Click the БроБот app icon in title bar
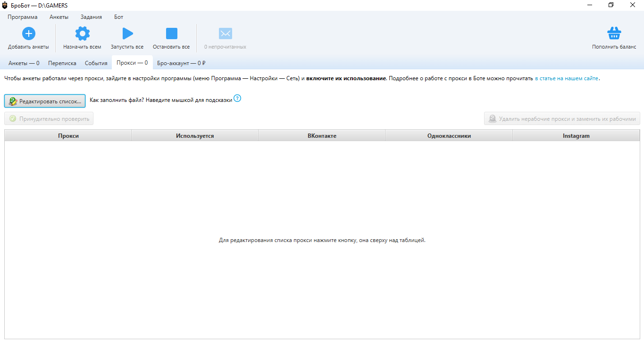Viewport: 644px width, 343px height. click(x=5, y=5)
